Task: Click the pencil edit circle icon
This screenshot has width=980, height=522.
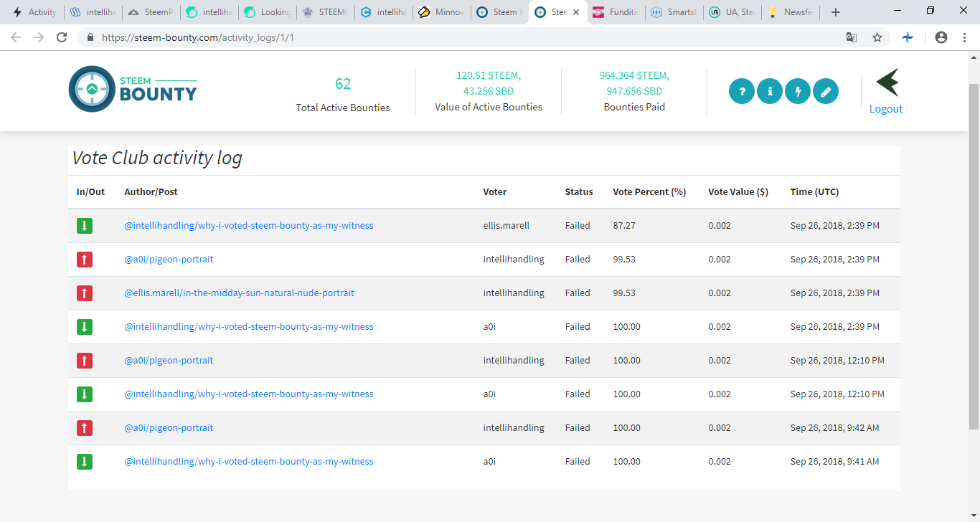Action: pos(826,91)
